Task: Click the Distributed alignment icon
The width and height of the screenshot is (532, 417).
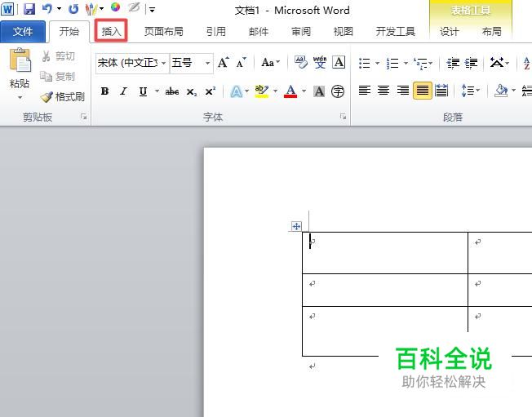Action: [x=441, y=91]
